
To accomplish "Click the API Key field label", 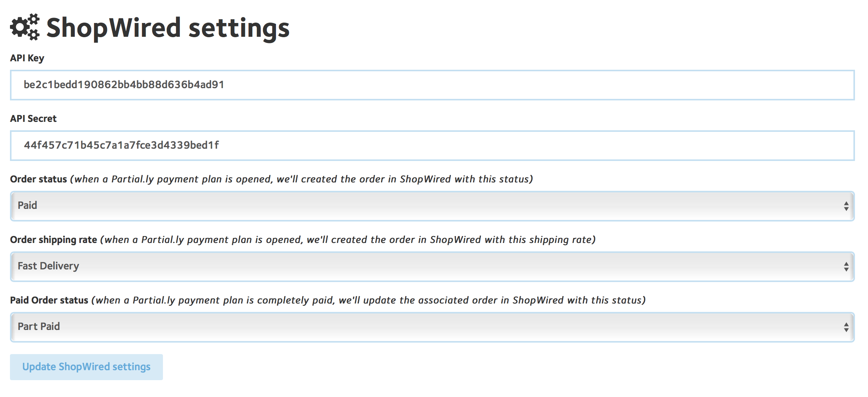I will 27,58.
